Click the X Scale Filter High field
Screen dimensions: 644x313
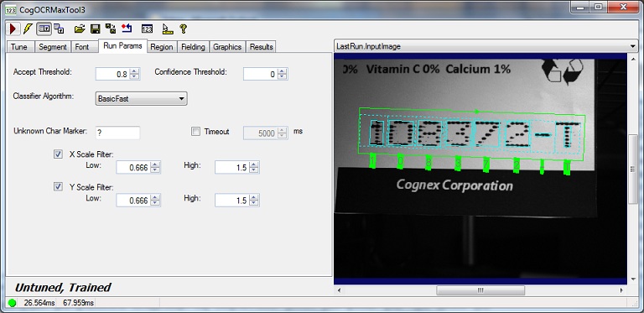click(232, 167)
